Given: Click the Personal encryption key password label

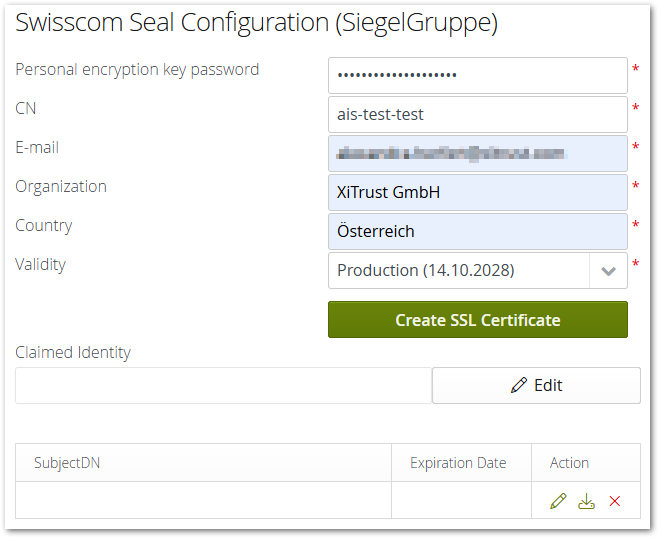Looking at the screenshot, I should [137, 70].
